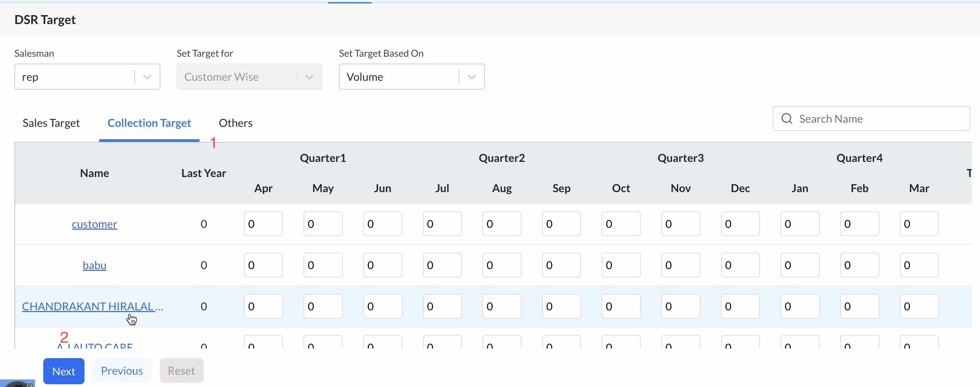Expand the Set Target Based On dropdown

point(471,77)
